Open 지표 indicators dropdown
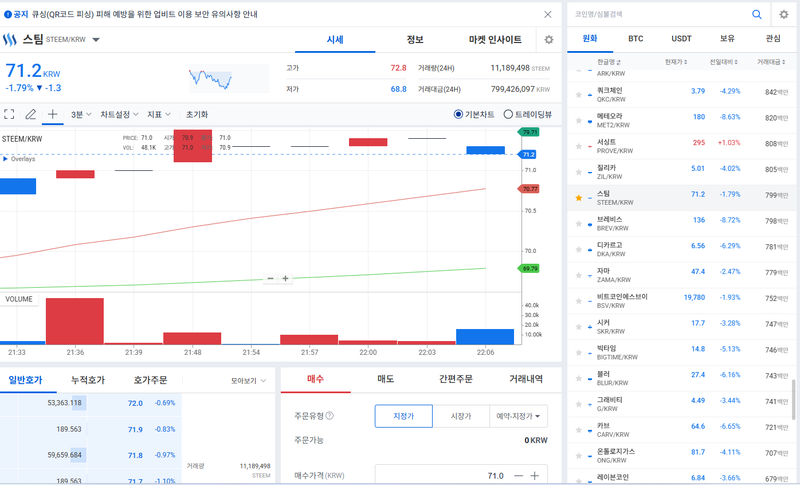This screenshot has width=800, height=485. (x=159, y=114)
